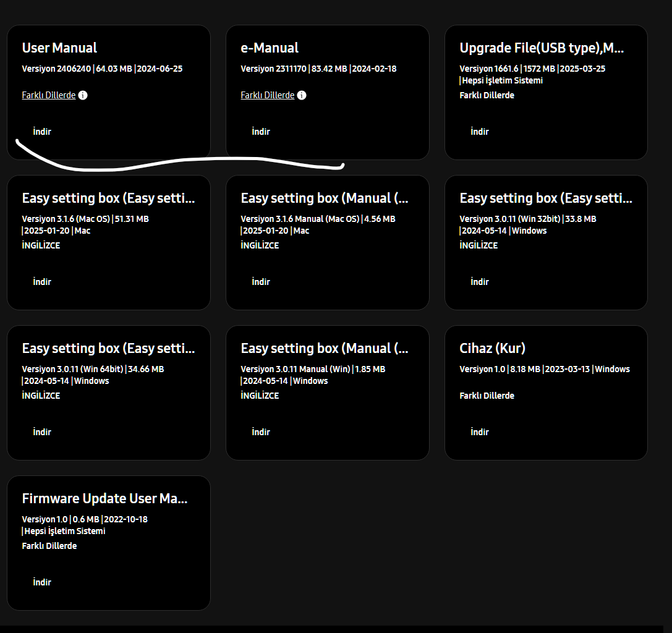Open Farklı Dillerde link under User Manual
Screen dimensions: 672x633
49,95
